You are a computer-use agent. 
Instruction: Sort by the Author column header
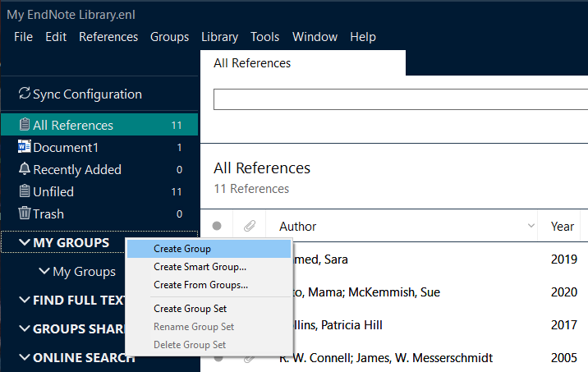point(402,226)
